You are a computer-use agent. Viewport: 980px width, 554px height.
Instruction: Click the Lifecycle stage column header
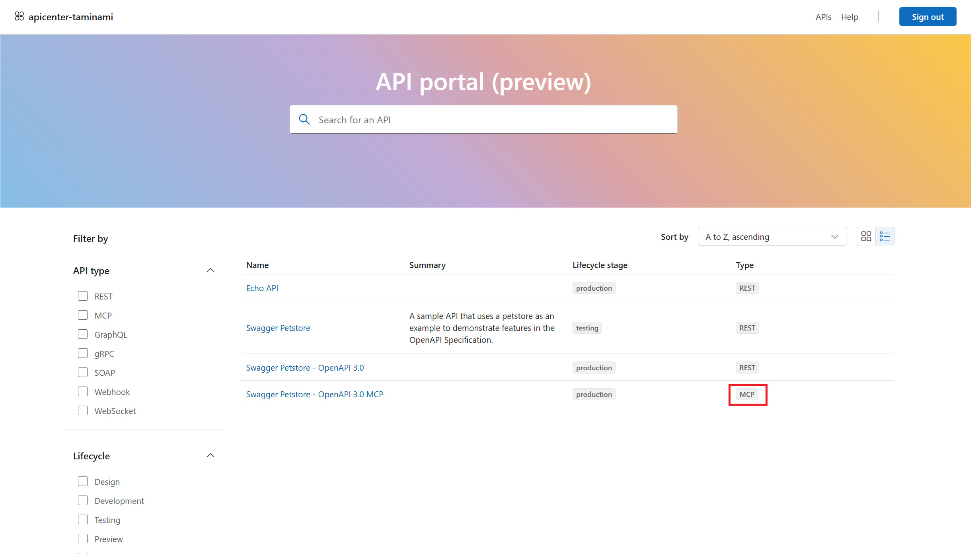600,265
